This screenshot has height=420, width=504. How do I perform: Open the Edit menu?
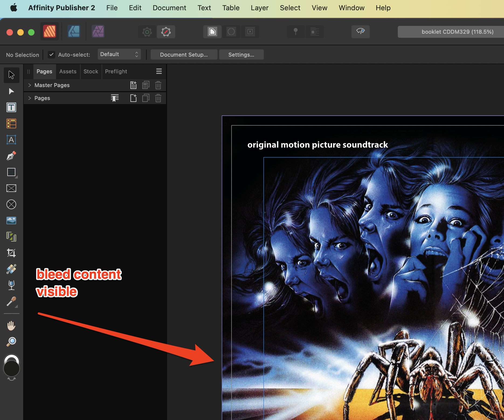point(135,8)
